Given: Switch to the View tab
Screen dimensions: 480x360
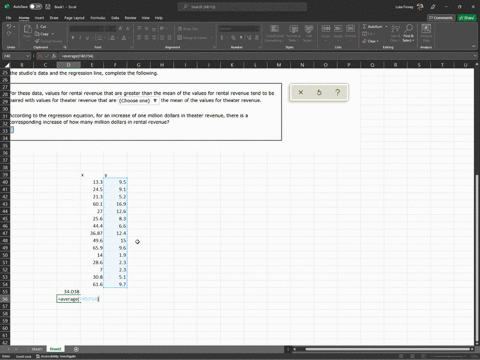Looking at the screenshot, I should [x=146, y=18].
